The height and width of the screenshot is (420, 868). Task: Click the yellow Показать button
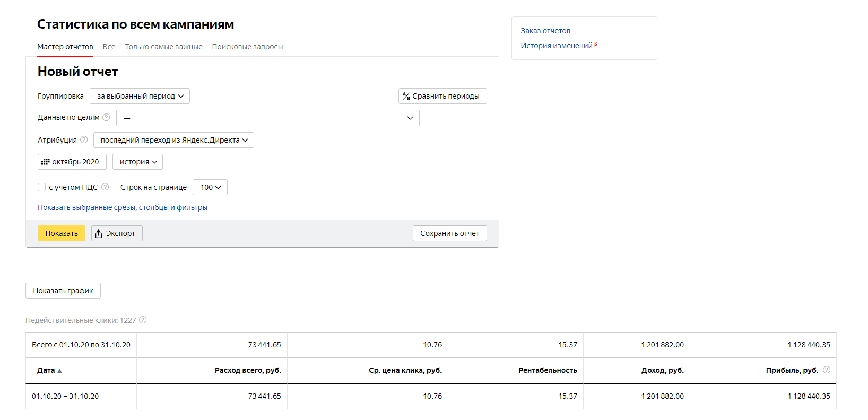click(x=62, y=233)
